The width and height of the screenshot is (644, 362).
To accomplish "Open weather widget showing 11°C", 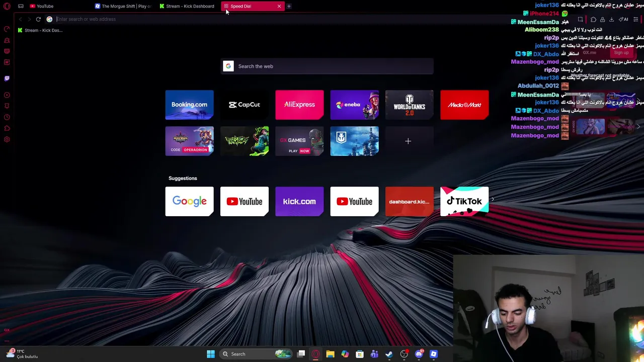I will point(22,354).
